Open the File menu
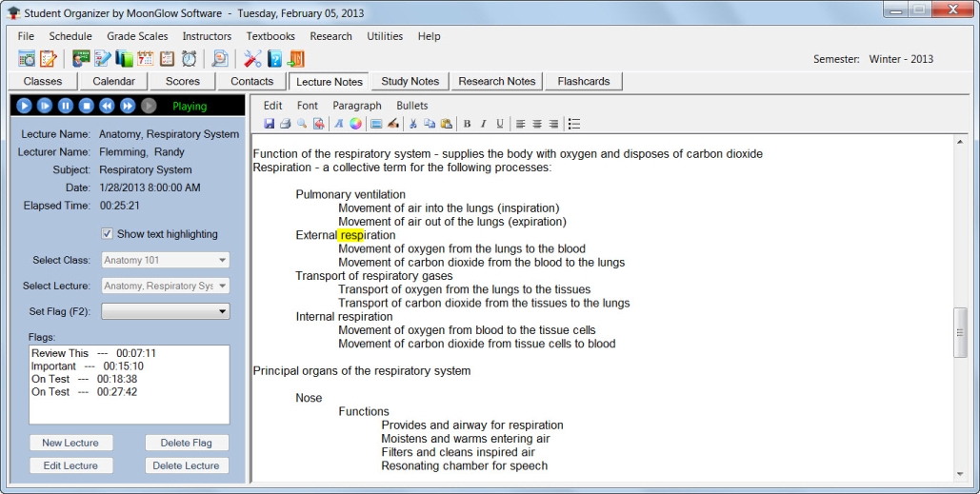This screenshot has height=494, width=980. coord(26,36)
